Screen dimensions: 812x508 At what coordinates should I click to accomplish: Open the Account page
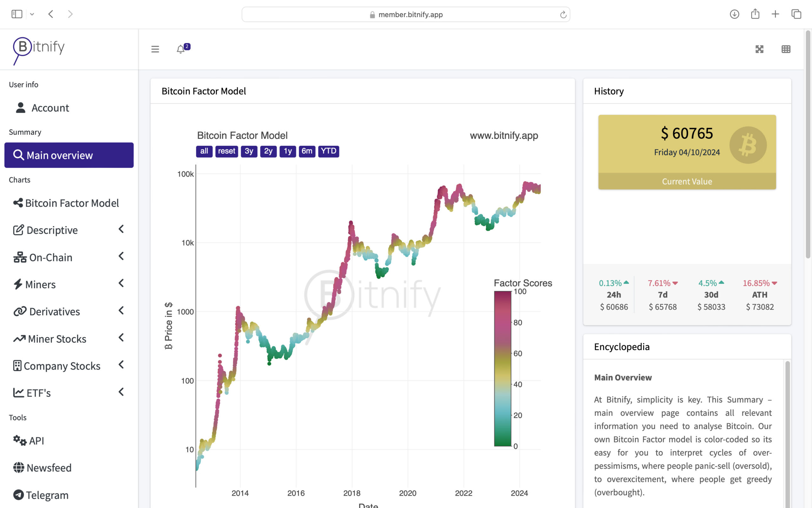[50, 108]
